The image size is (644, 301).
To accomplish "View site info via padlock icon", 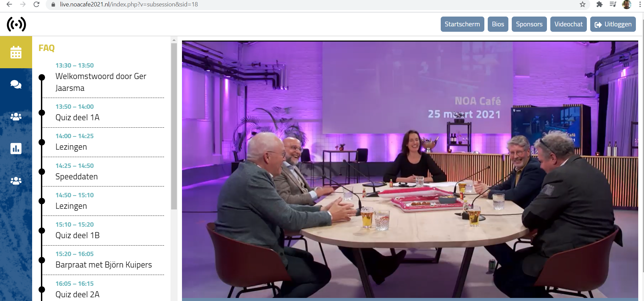I will point(53,4).
